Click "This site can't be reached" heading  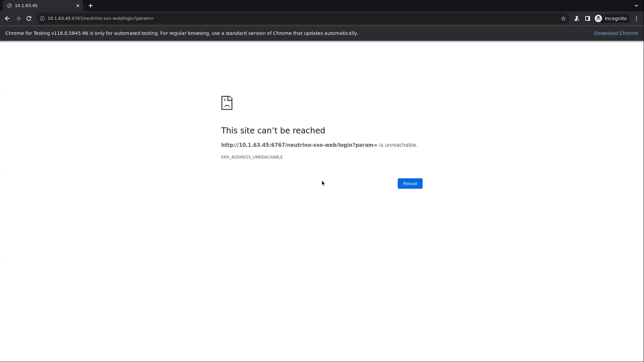tap(273, 130)
